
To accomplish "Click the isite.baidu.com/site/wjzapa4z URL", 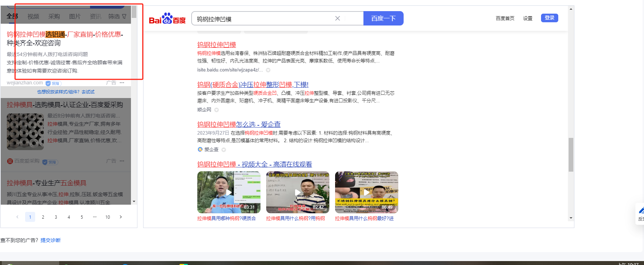I will point(230,70).
